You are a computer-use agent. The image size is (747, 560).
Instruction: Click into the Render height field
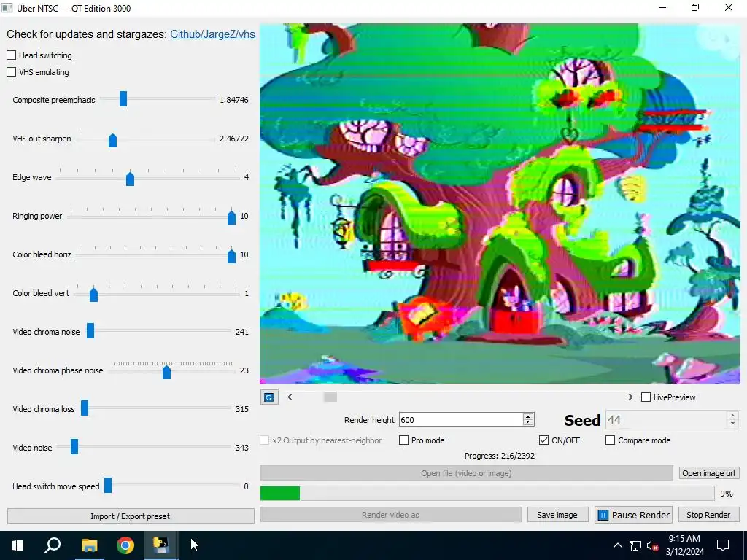point(461,419)
